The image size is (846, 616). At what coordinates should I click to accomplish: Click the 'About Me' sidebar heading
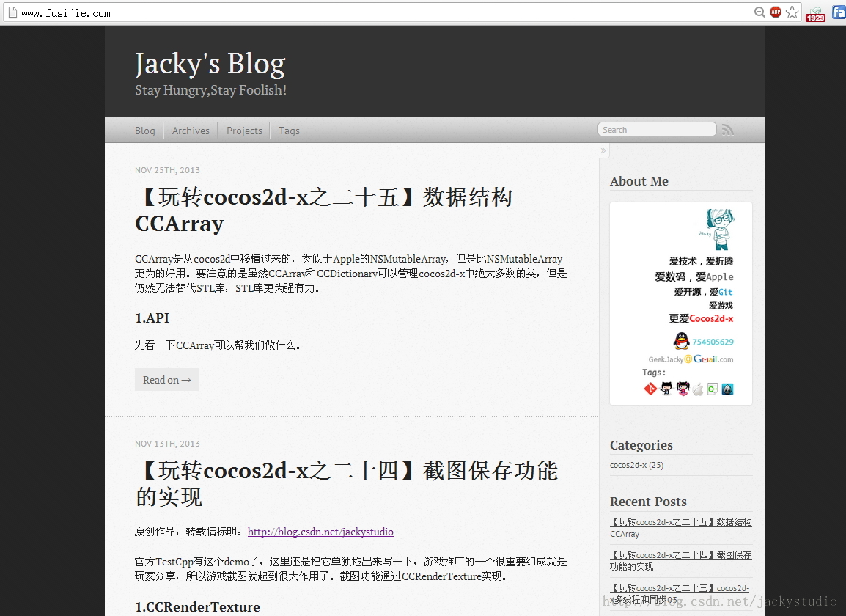pos(639,181)
